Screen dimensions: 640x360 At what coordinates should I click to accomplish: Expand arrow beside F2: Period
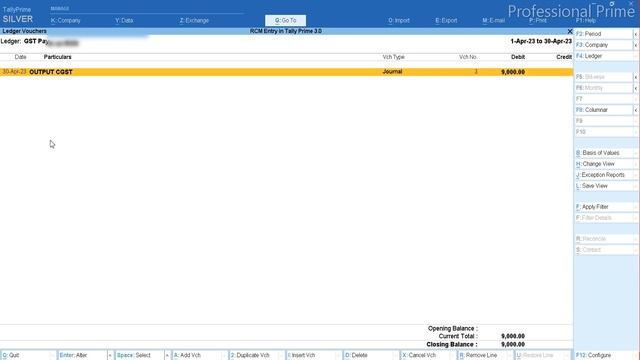coord(636,34)
